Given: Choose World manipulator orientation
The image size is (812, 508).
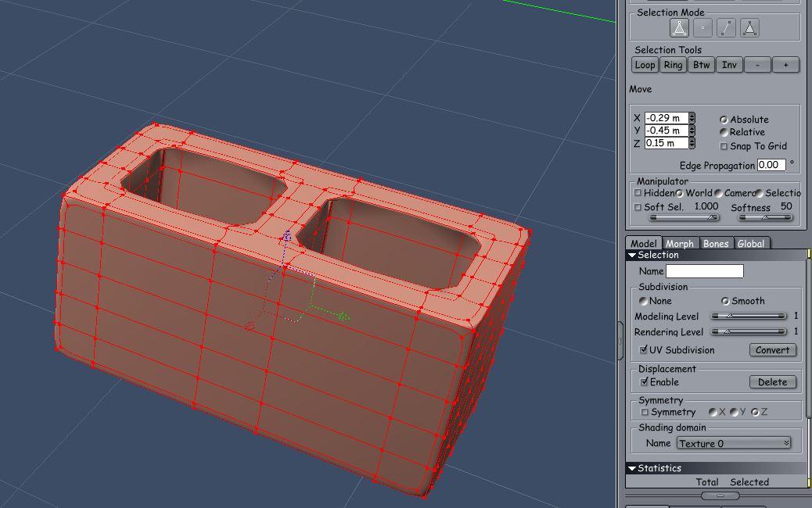Looking at the screenshot, I should click(x=679, y=193).
